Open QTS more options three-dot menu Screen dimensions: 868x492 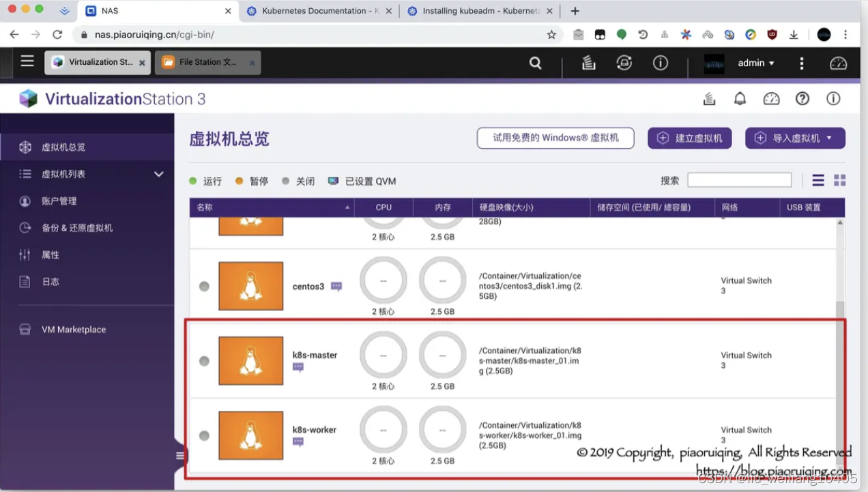click(x=802, y=63)
